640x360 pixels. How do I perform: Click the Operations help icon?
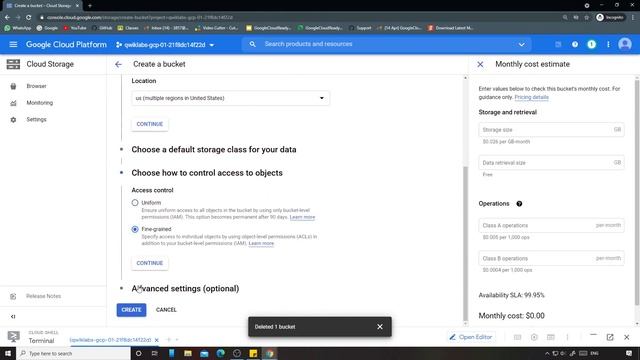[x=519, y=204]
